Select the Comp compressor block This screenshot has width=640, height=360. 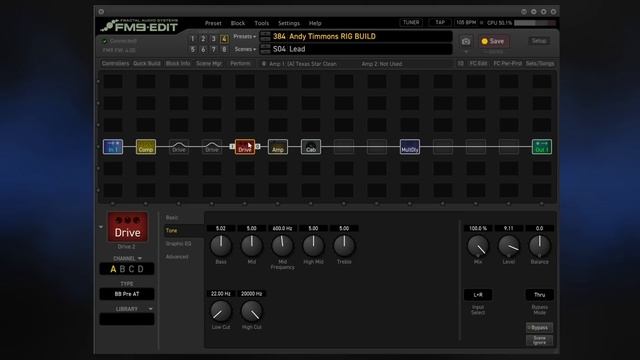[x=146, y=147]
